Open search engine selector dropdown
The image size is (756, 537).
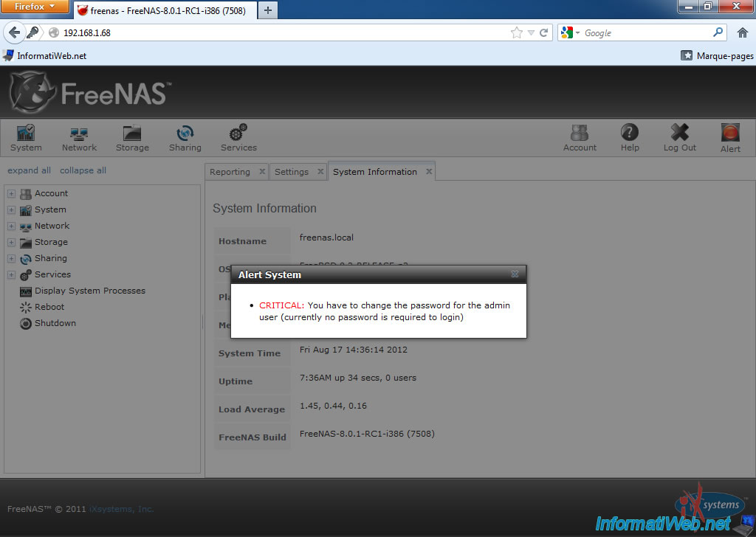[571, 32]
